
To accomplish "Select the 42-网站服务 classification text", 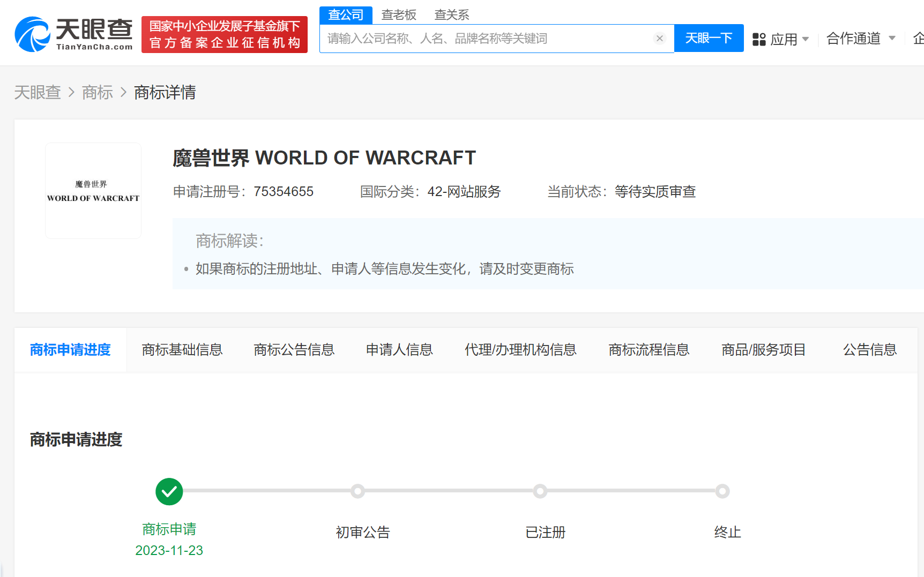I will [464, 191].
